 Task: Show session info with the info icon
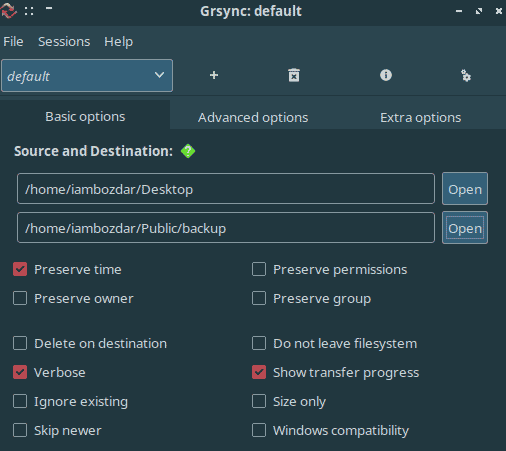(x=386, y=75)
